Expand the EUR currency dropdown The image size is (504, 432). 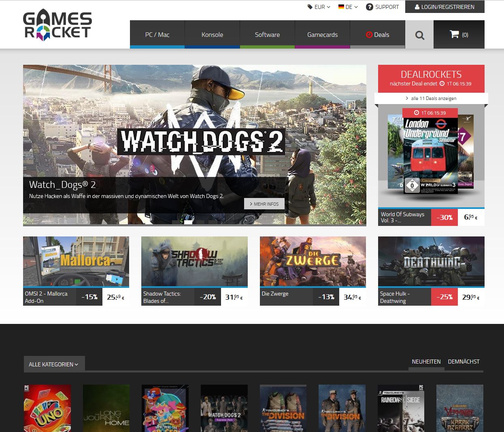coord(319,7)
